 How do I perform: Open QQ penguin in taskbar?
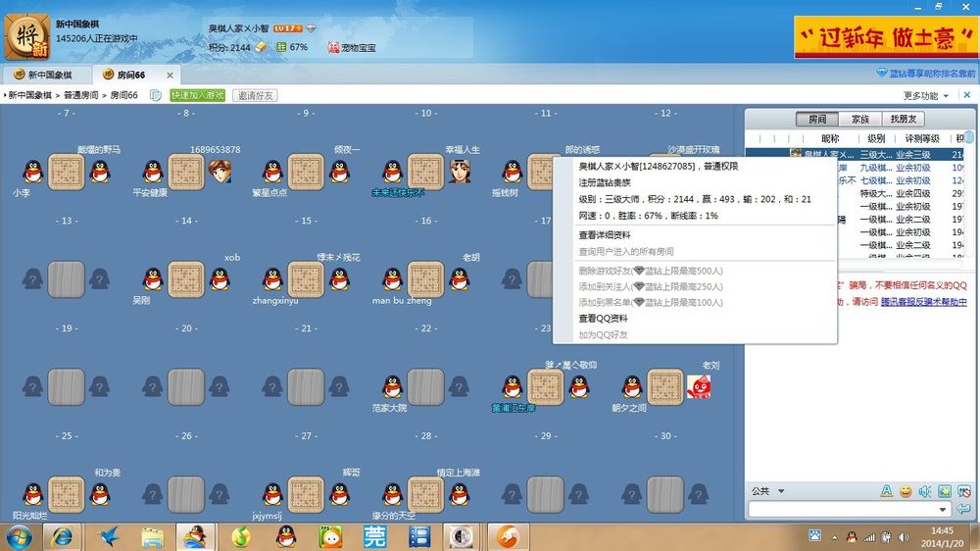(285, 537)
